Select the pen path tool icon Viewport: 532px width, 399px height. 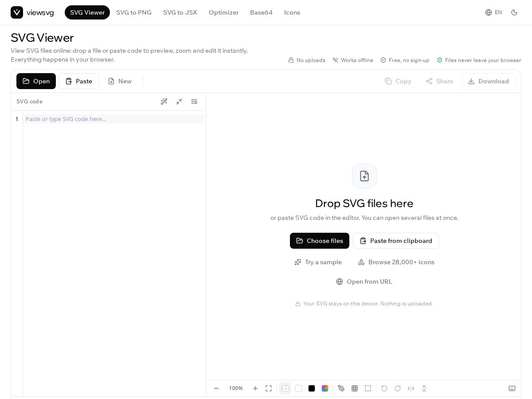(x=341, y=388)
